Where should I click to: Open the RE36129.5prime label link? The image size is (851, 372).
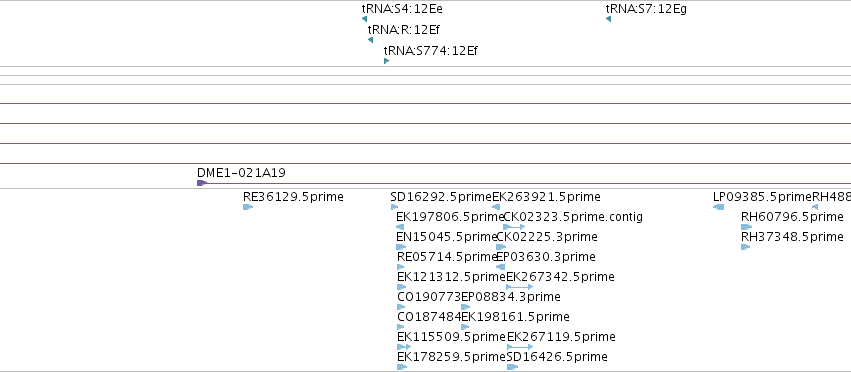(x=293, y=197)
